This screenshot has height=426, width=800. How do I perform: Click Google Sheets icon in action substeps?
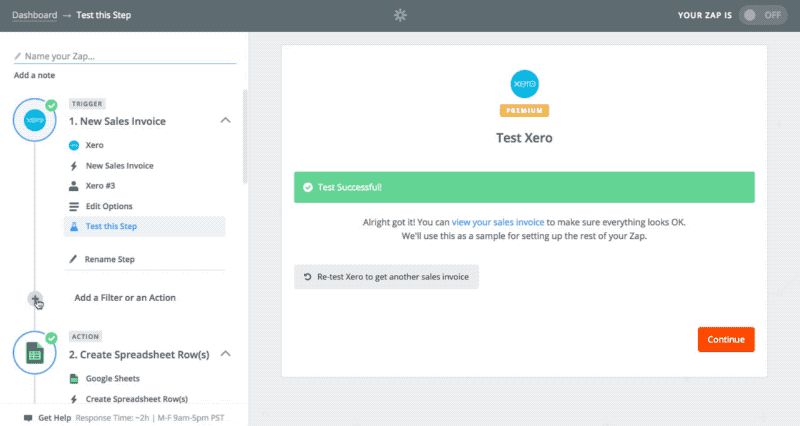(x=74, y=379)
